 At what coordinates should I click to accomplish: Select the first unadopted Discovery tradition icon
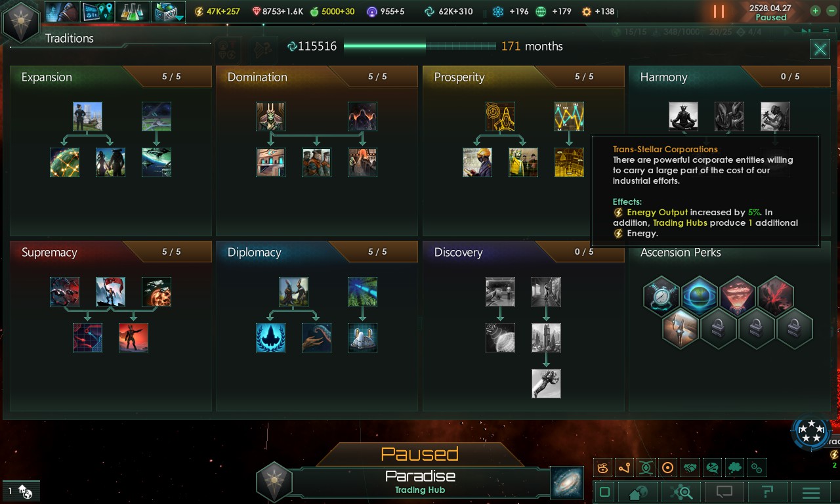[x=500, y=291]
